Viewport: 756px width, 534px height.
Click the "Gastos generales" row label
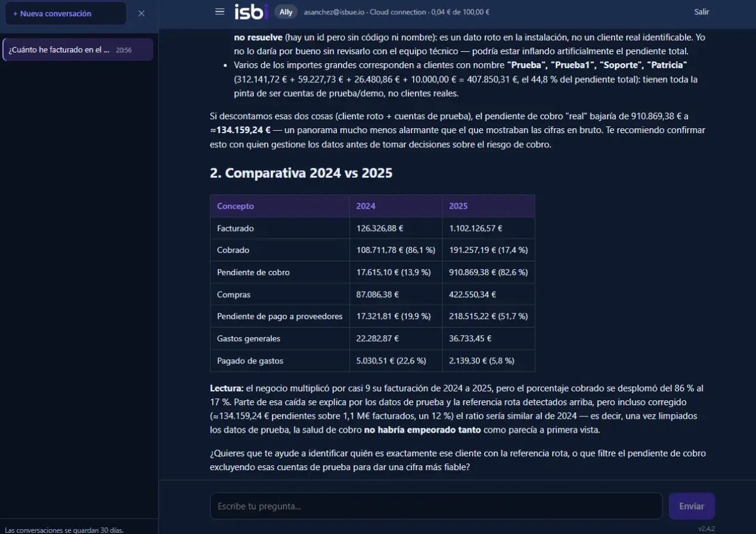tap(249, 338)
